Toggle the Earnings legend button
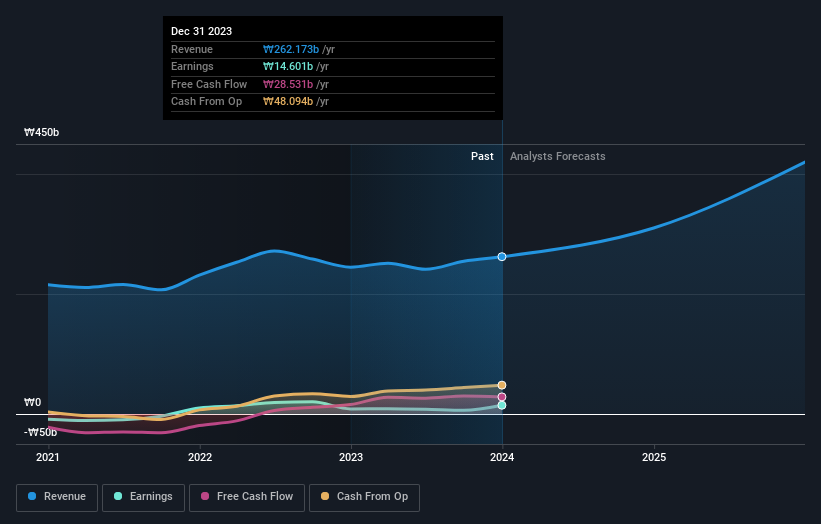The height and width of the screenshot is (524, 821). click(143, 497)
